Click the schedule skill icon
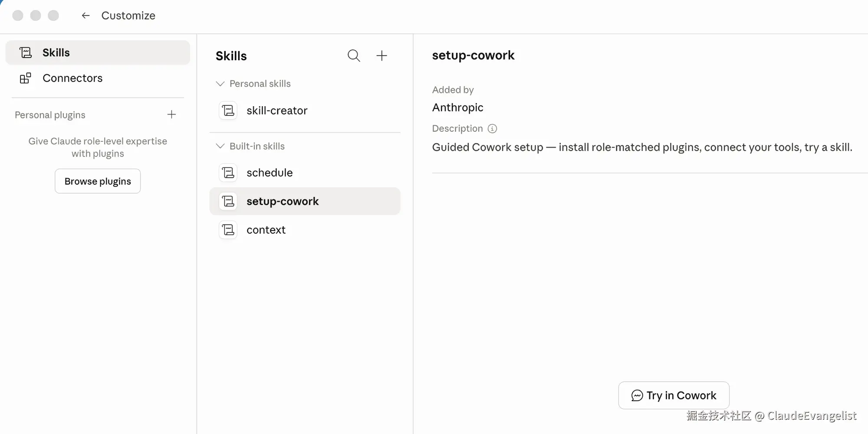Image resolution: width=868 pixels, height=434 pixels. click(228, 173)
